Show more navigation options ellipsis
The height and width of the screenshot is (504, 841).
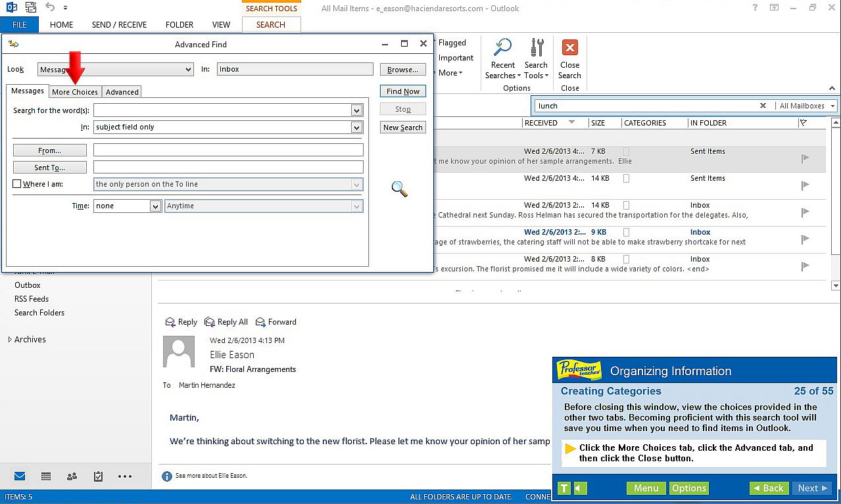tap(125, 476)
